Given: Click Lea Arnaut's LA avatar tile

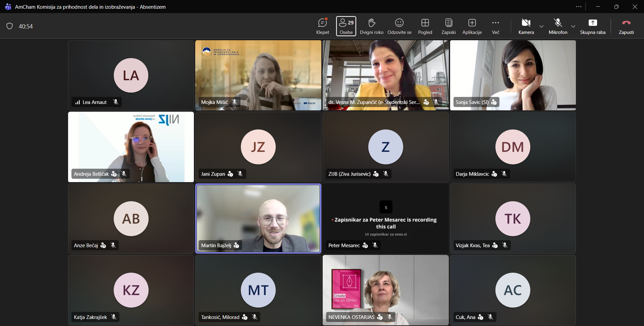Looking at the screenshot, I should coord(131,75).
